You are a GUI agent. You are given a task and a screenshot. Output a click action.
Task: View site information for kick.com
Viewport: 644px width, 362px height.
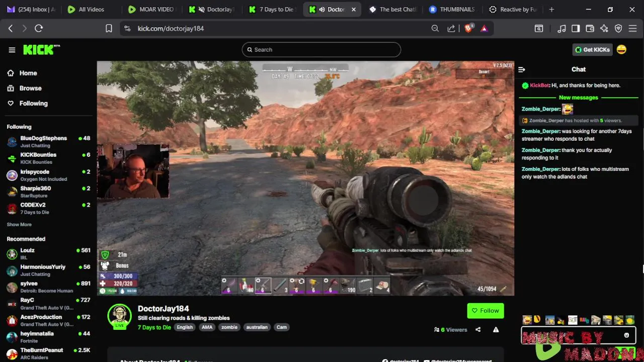127,29
